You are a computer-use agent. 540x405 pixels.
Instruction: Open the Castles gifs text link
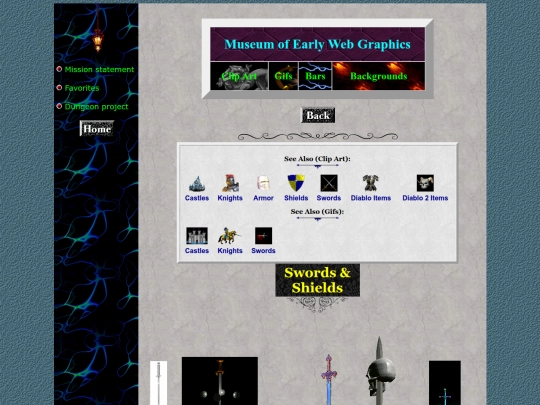[197, 251]
